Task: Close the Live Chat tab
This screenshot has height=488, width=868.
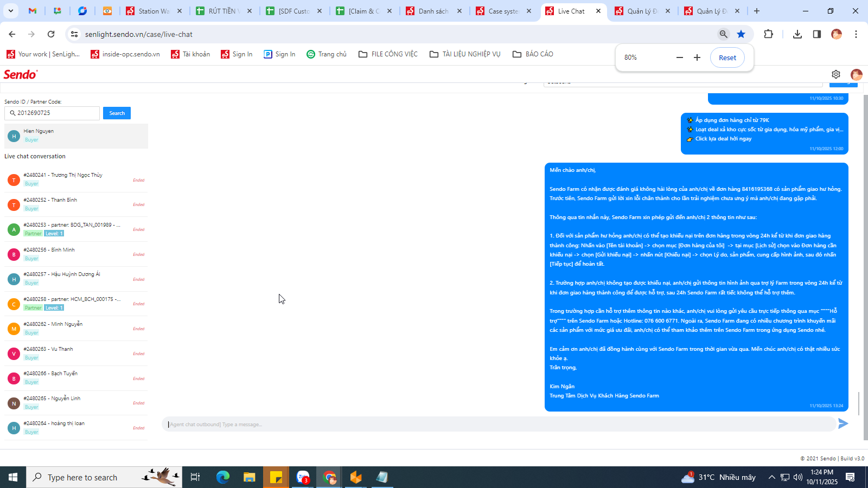Action: point(598,11)
